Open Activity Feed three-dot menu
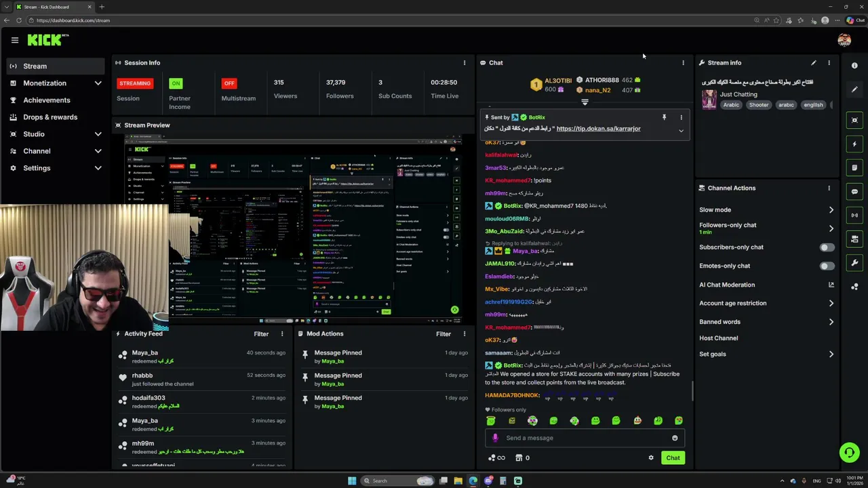 [282, 333]
